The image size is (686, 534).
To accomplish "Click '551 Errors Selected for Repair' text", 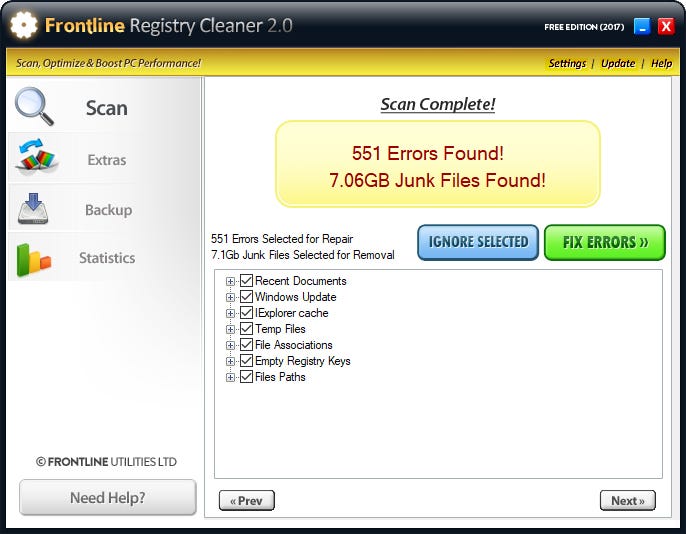I will tap(282, 239).
